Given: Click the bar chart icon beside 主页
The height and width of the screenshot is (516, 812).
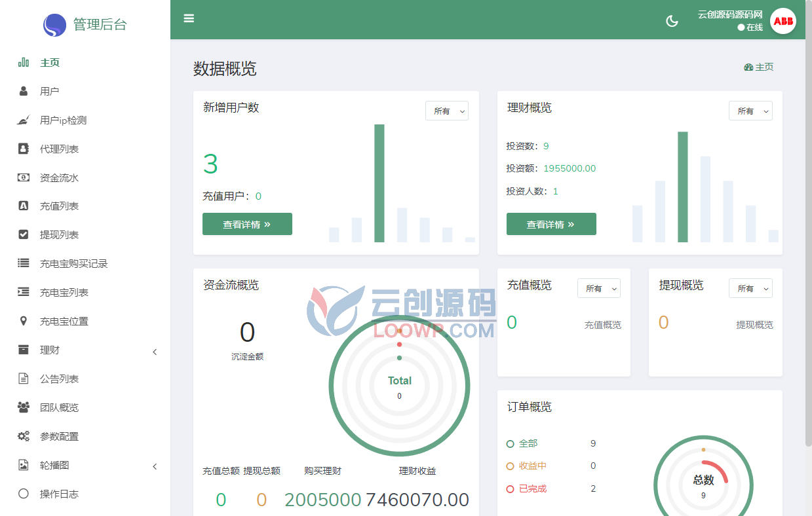Looking at the screenshot, I should coord(24,62).
